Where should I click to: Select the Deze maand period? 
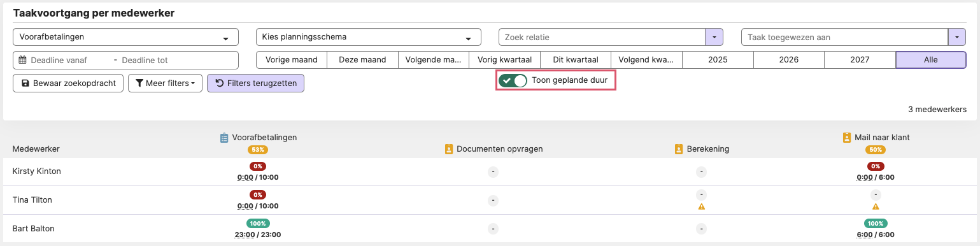[x=362, y=60]
